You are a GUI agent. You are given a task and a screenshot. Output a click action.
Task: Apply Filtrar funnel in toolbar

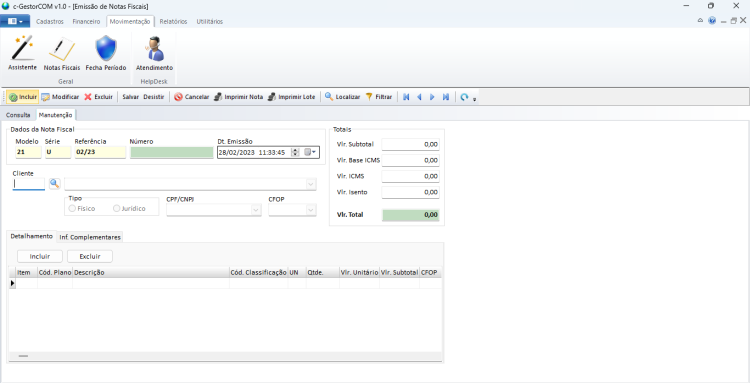click(x=379, y=97)
